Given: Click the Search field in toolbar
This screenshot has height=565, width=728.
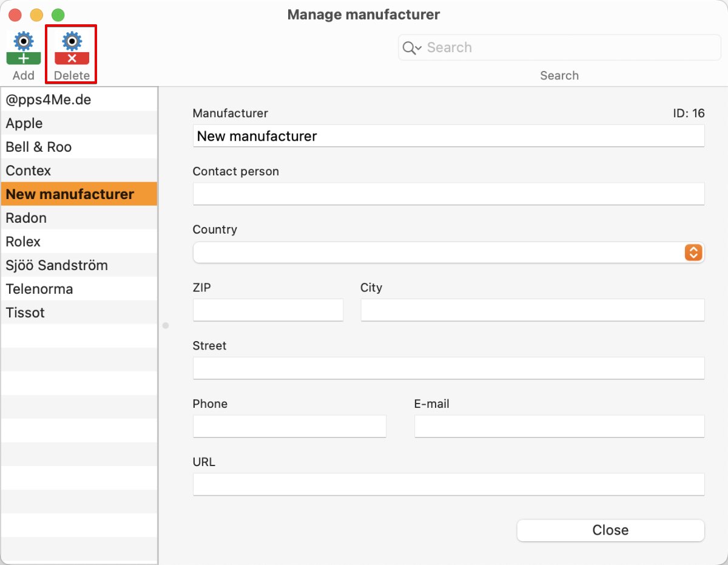Looking at the screenshot, I should (559, 47).
